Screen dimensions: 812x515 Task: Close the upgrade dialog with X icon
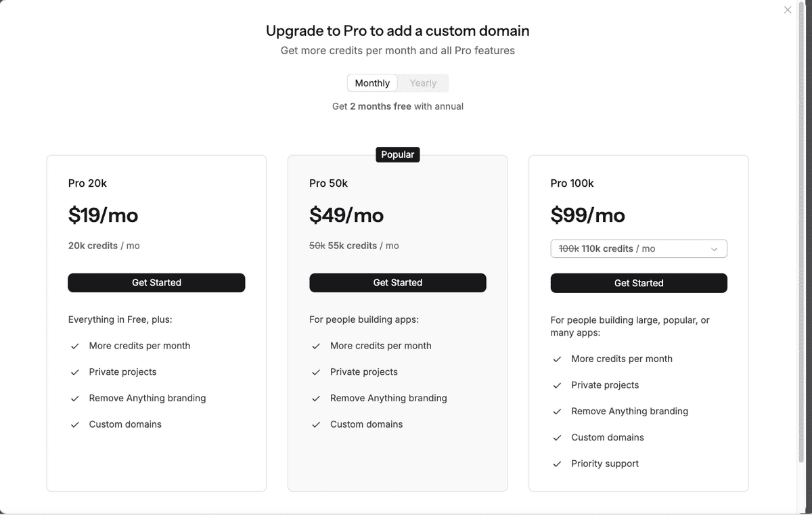787,10
